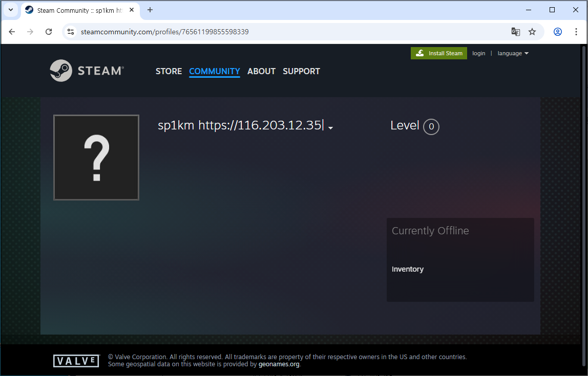Screen dimensions: 588x376
Task: Click the translate page icon
Action: point(516,32)
